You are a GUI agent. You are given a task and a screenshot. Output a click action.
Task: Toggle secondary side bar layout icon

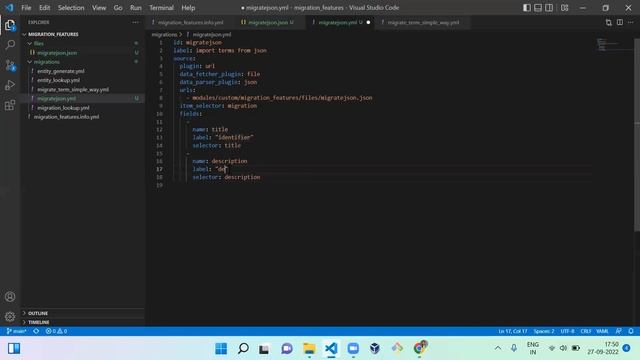click(x=549, y=8)
